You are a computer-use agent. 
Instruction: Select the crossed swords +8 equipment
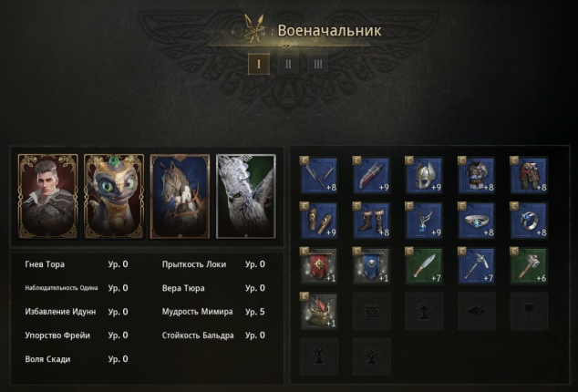(x=319, y=175)
